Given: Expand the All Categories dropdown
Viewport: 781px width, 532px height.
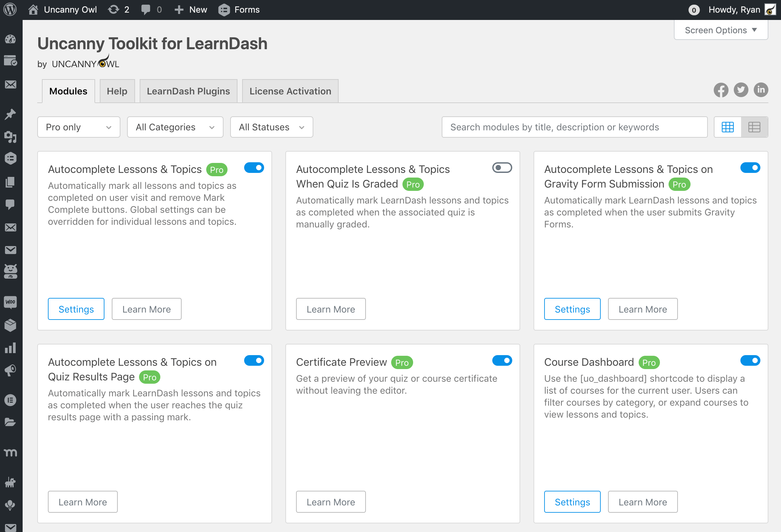Looking at the screenshot, I should (175, 127).
